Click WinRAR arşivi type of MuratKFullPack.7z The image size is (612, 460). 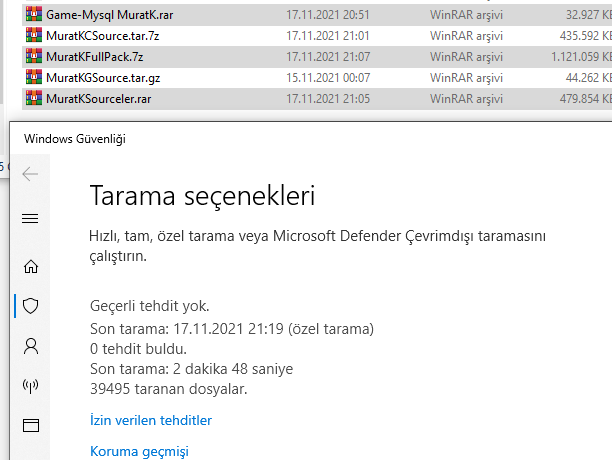[466, 57]
